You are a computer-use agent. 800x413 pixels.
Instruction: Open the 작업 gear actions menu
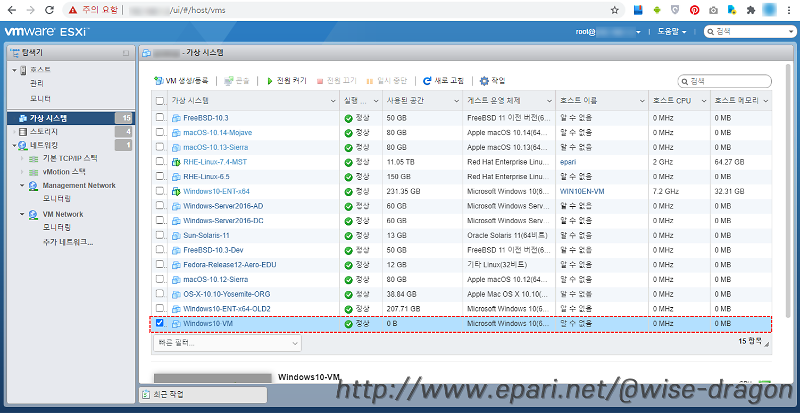coord(492,81)
